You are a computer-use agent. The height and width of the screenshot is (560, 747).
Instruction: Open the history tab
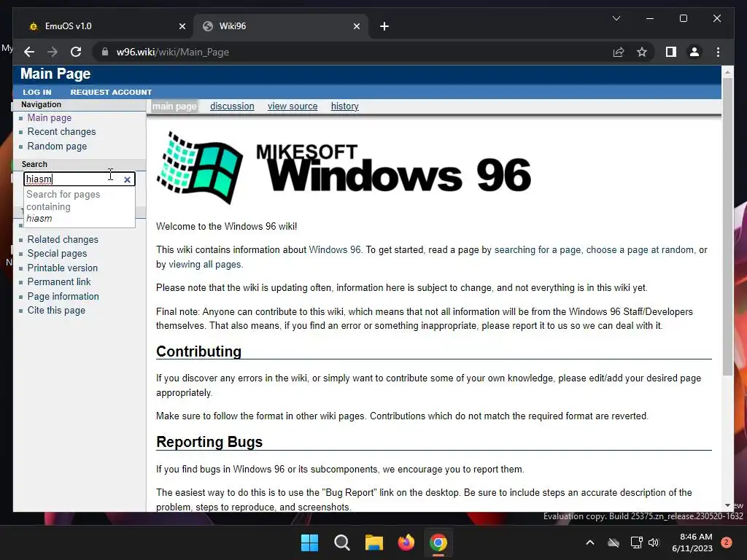345,106
